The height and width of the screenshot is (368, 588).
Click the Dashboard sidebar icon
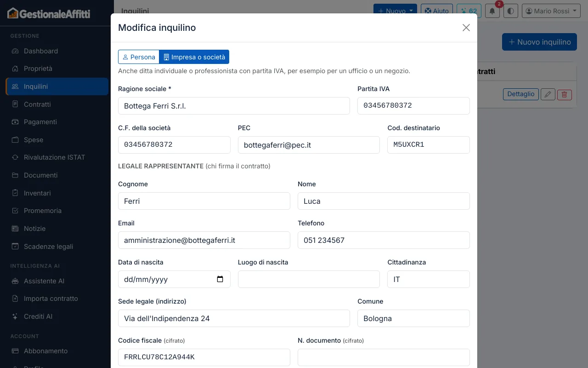pos(15,51)
